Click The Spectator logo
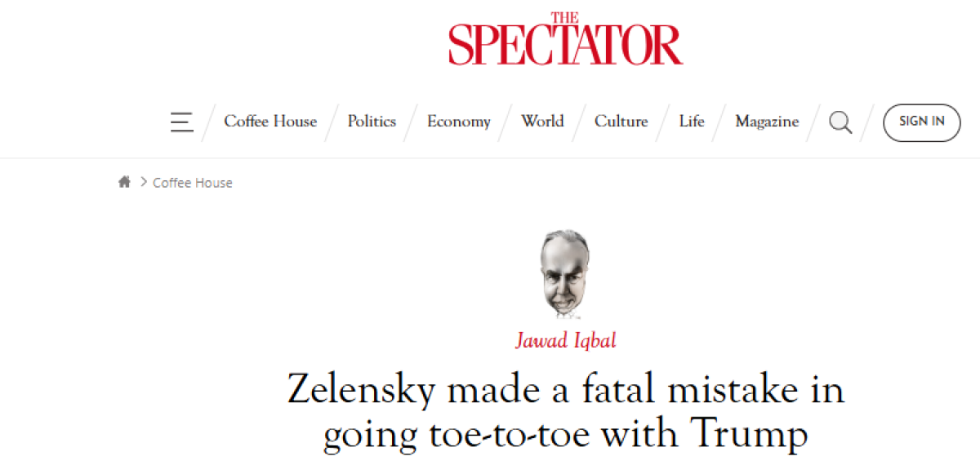Image resolution: width=980 pixels, height=474 pixels. tap(565, 39)
